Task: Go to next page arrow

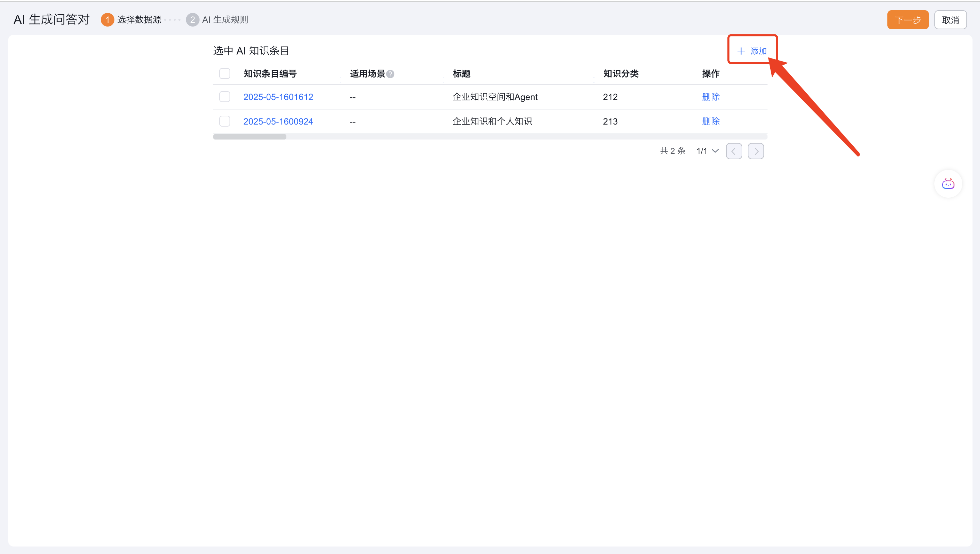Action: (x=755, y=151)
